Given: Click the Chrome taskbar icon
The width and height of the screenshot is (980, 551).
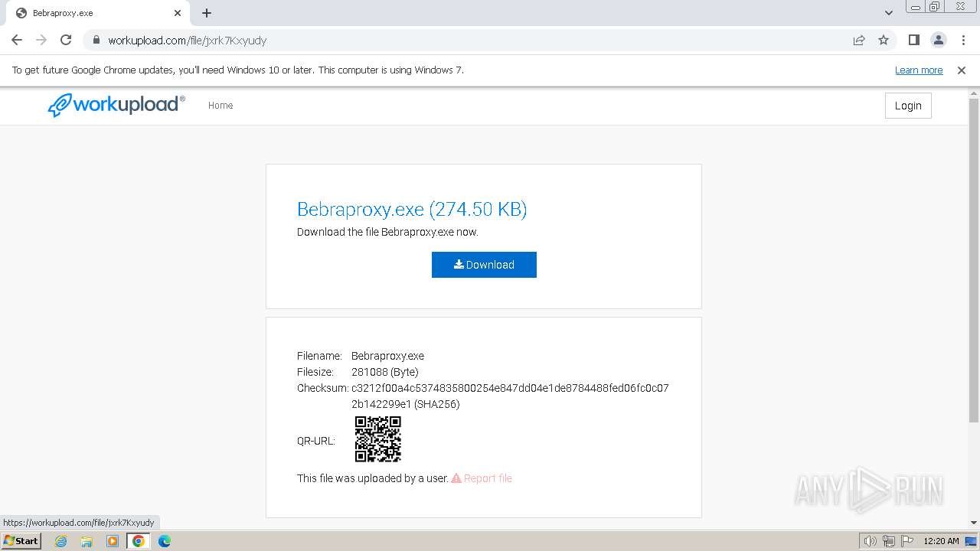Looking at the screenshot, I should (x=139, y=541).
